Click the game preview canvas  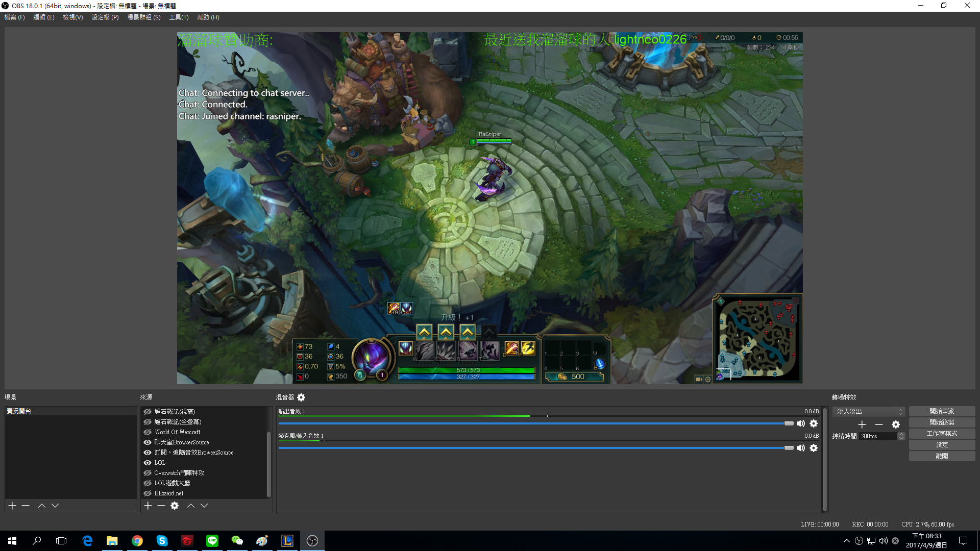coord(490,208)
